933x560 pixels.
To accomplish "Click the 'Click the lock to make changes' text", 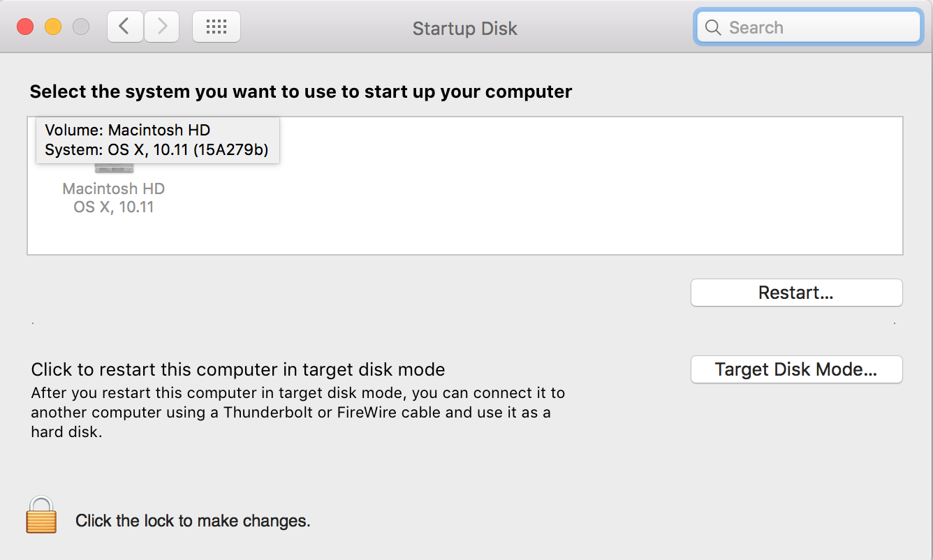I will point(193,521).
